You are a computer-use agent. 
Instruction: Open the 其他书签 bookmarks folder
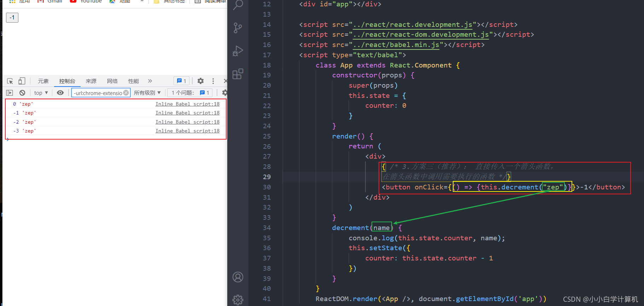pyautogui.click(x=169, y=1)
